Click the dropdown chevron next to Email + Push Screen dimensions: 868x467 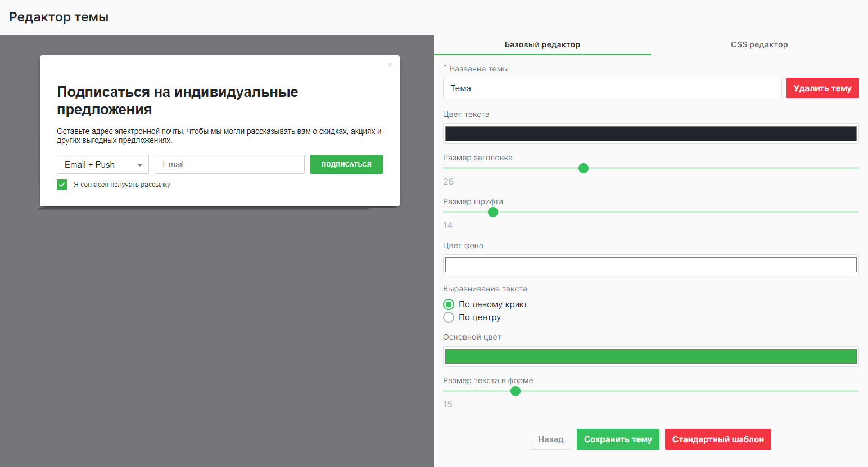point(140,164)
